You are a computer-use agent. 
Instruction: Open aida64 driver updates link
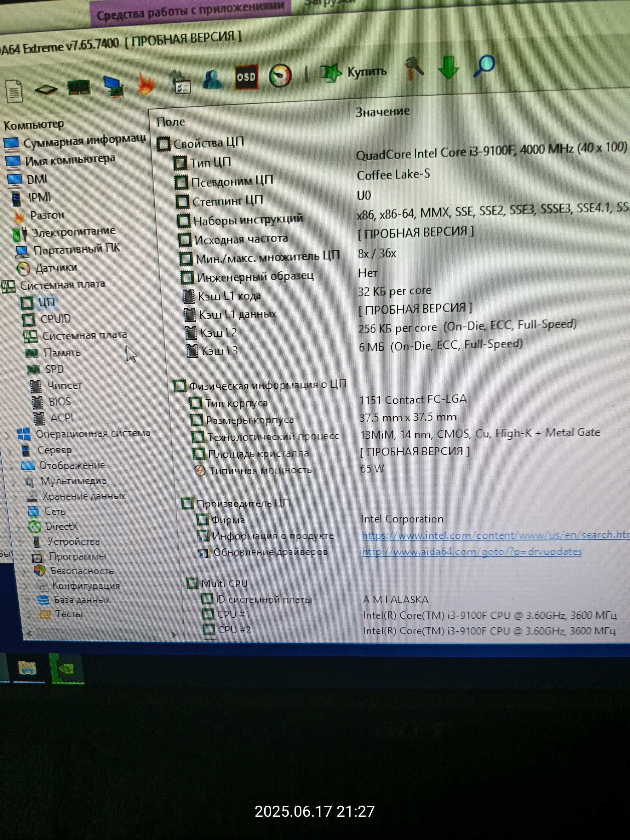pos(472,551)
